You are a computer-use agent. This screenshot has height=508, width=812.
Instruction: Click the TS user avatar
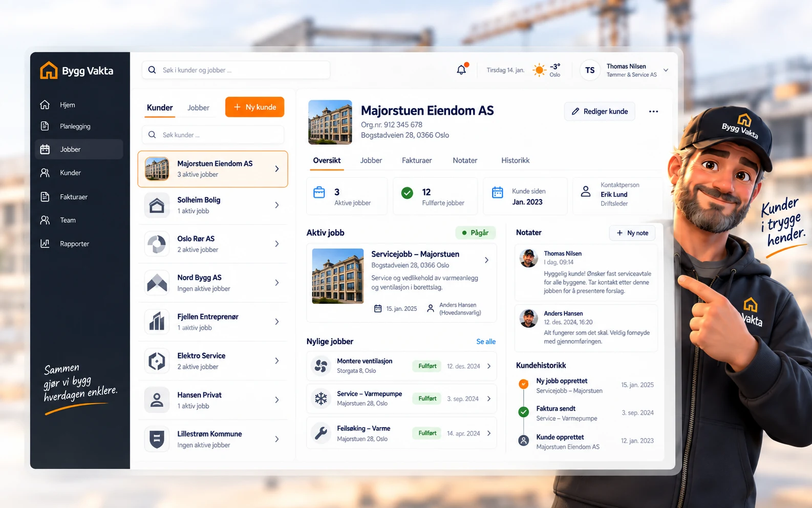coord(590,70)
